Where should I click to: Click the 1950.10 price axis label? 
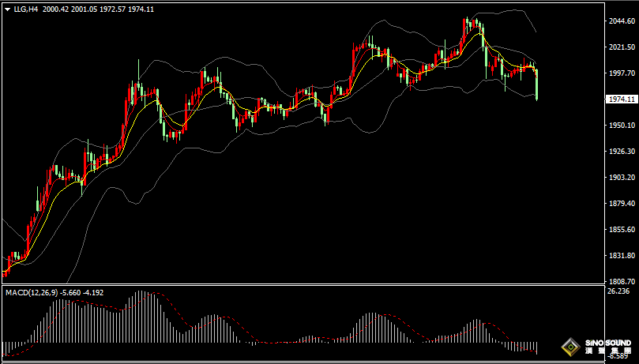pos(620,126)
